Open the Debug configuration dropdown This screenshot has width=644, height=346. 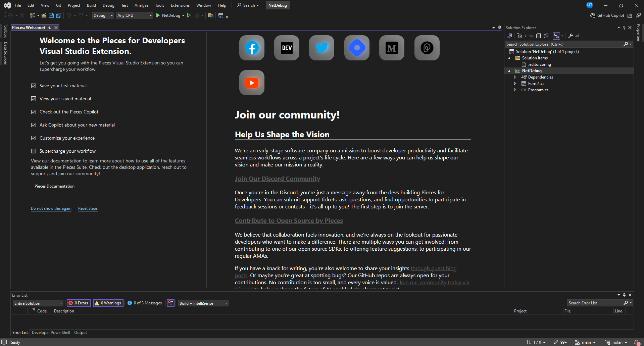tap(103, 15)
